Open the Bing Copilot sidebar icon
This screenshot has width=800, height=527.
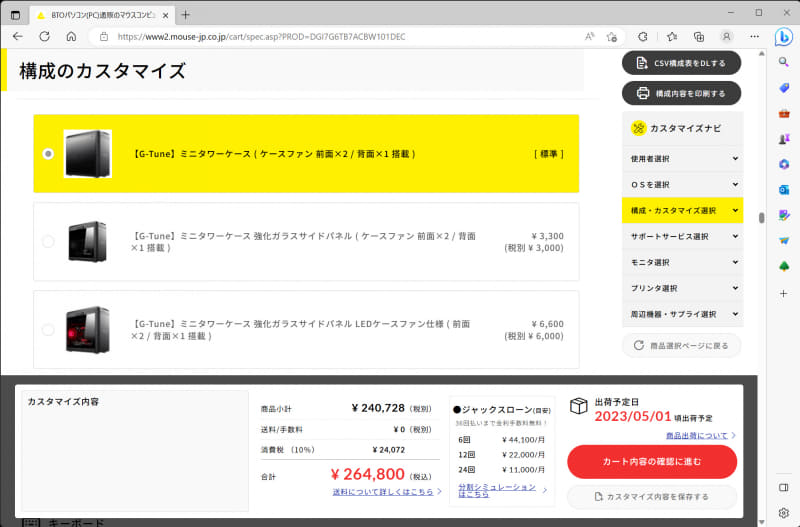coord(784,37)
